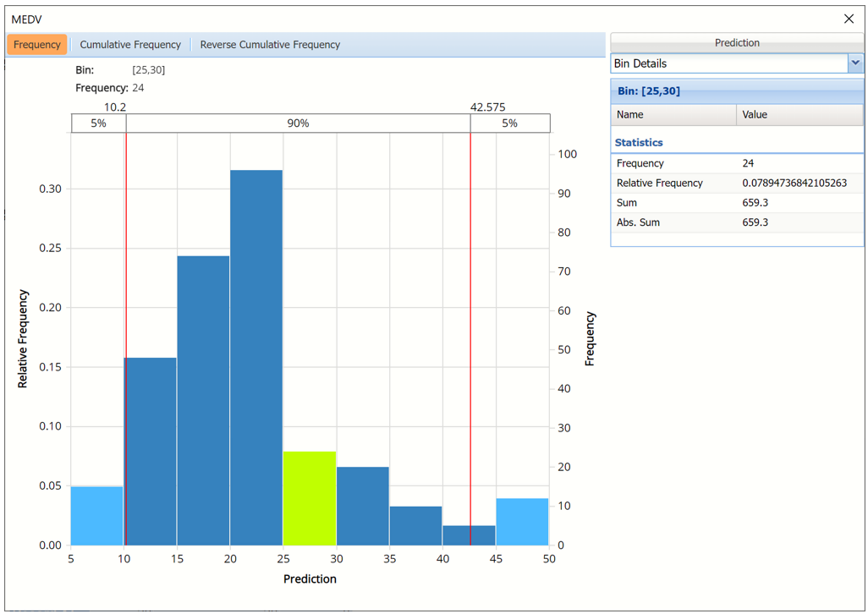Select the Frequency tab
Screen dimensions: 868x614
pos(37,45)
